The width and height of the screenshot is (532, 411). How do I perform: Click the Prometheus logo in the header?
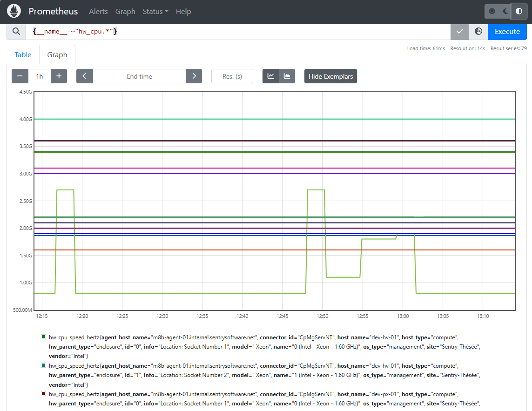coord(13,10)
